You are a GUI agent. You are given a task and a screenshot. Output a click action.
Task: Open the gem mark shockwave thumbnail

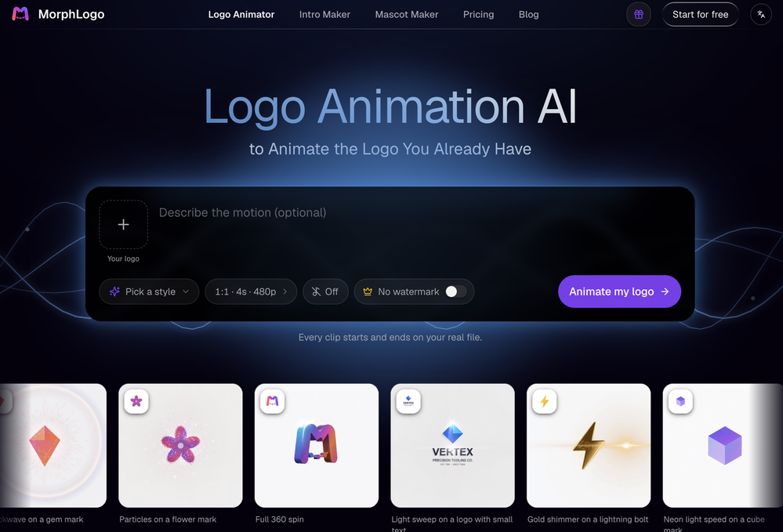pos(53,446)
